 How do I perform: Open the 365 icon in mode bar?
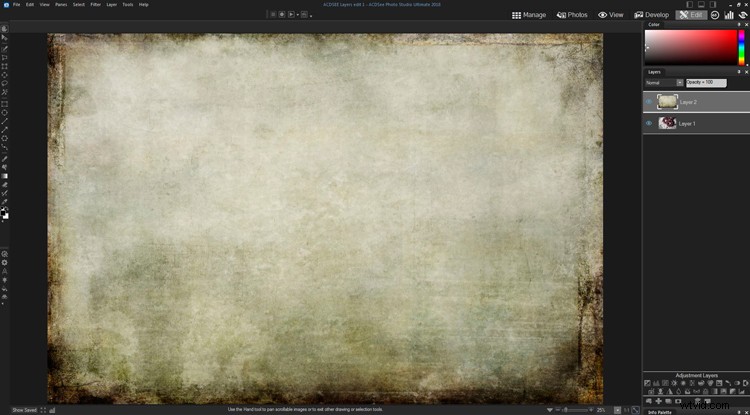coord(715,15)
